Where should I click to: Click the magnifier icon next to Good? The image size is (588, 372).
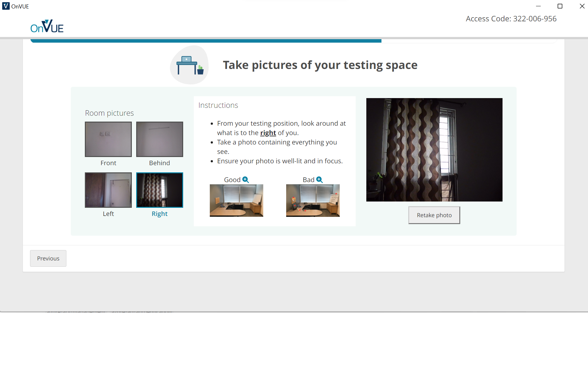246,180
